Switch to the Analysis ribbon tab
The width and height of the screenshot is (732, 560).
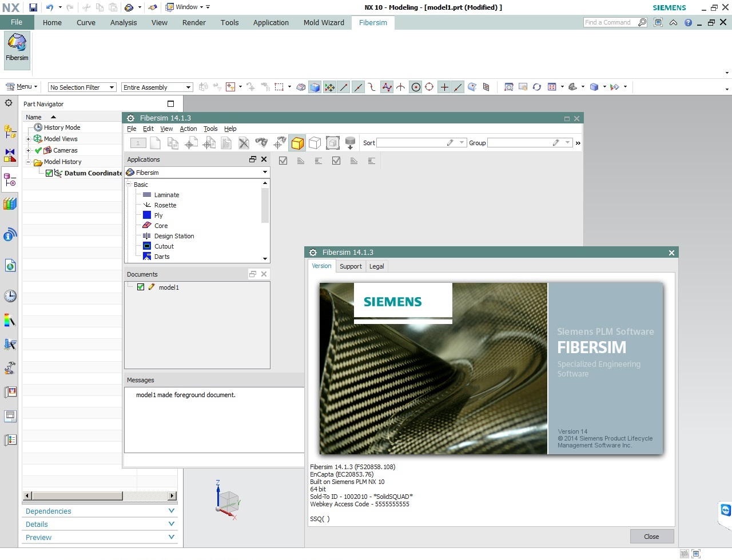[124, 22]
